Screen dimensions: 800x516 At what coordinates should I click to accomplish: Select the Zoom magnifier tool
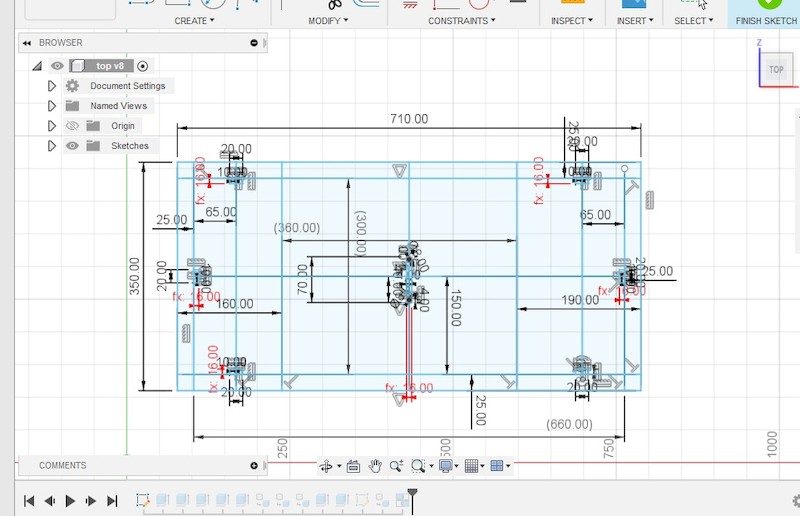[x=396, y=465]
